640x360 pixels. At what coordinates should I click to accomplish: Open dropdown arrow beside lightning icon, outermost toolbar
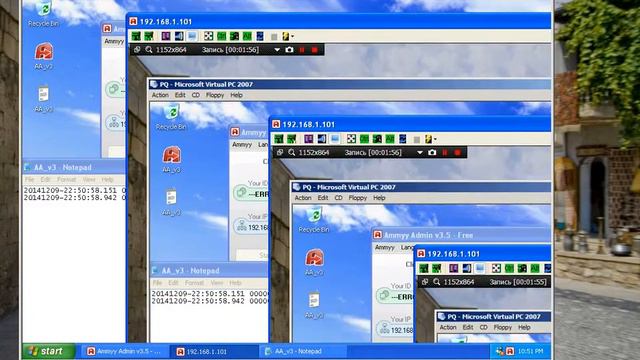pos(292,37)
